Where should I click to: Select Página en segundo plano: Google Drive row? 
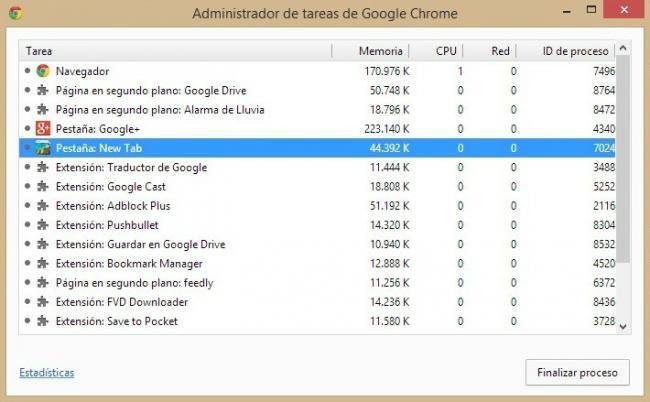[317, 90]
